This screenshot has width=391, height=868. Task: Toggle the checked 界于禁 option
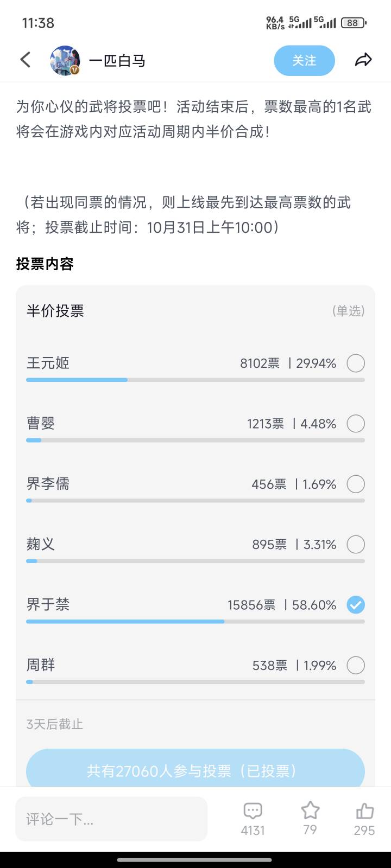click(x=356, y=604)
